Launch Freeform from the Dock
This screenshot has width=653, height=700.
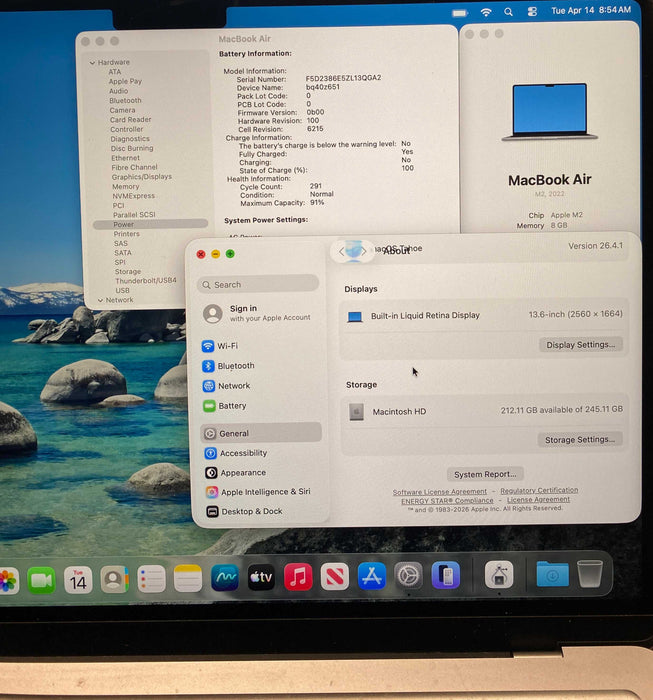click(x=225, y=578)
